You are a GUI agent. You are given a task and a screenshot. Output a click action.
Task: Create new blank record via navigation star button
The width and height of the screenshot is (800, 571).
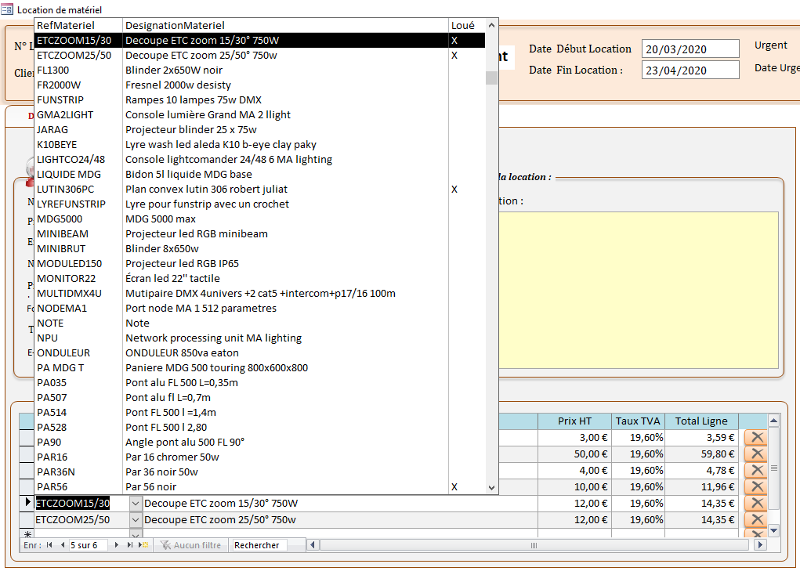[x=143, y=545]
